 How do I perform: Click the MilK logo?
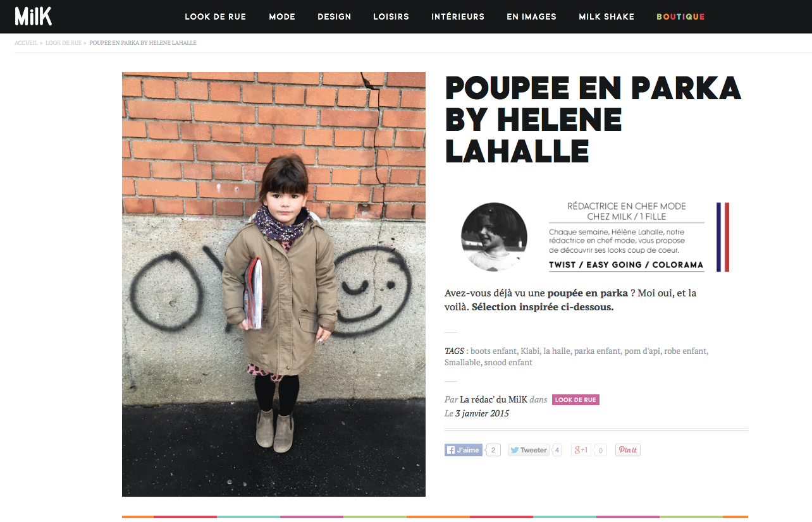(33, 16)
